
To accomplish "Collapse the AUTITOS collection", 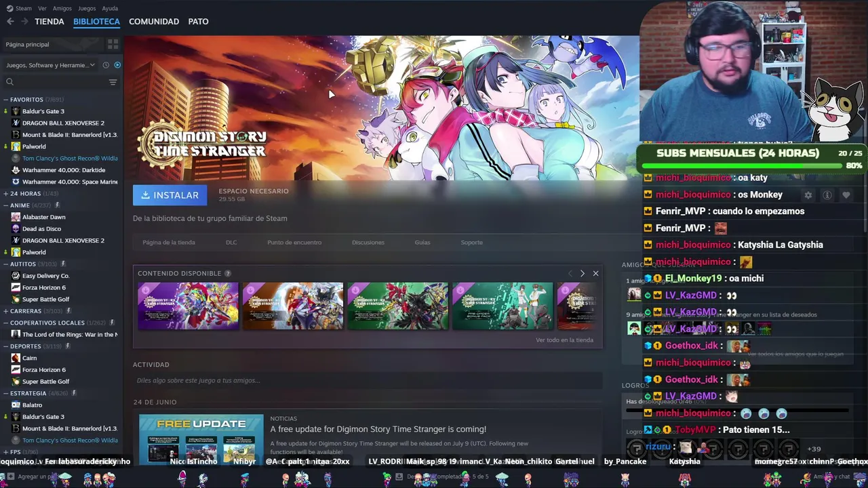I will coord(6,264).
